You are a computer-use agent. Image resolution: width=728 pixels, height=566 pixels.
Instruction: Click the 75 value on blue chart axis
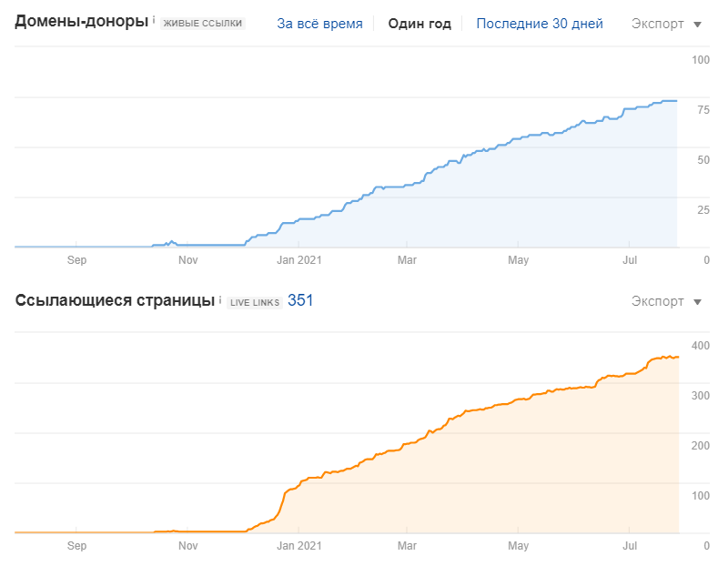(x=703, y=110)
